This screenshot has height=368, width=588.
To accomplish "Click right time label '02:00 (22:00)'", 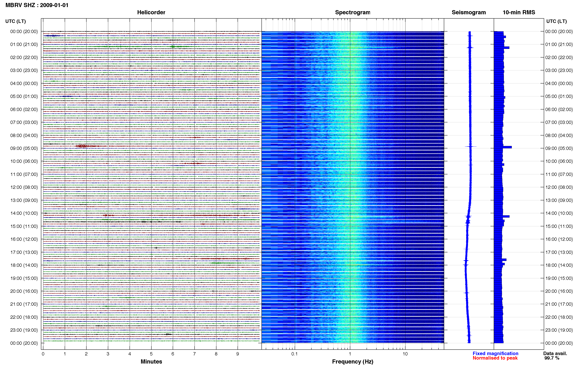I will [559, 57].
